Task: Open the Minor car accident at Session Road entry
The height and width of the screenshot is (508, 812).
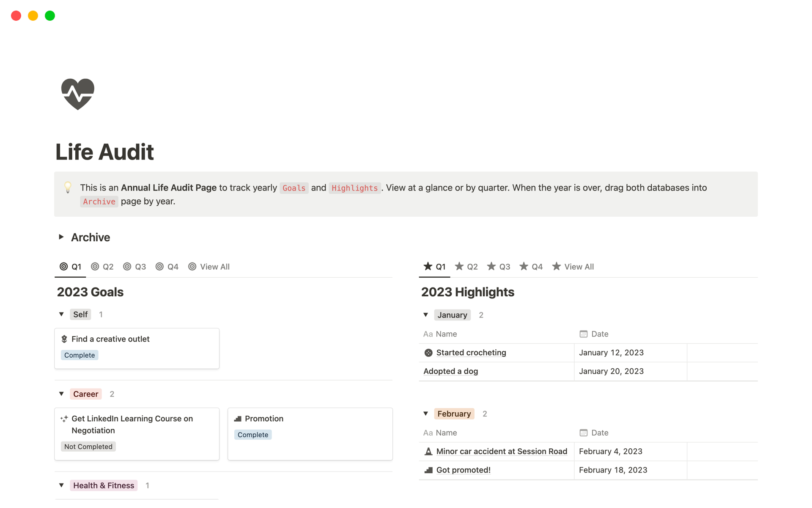Action: pos(502,451)
